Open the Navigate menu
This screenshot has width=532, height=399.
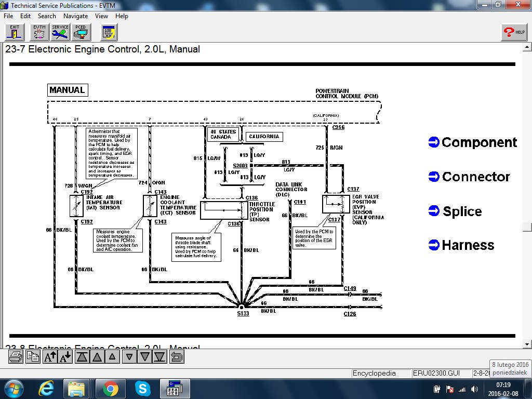(x=75, y=16)
